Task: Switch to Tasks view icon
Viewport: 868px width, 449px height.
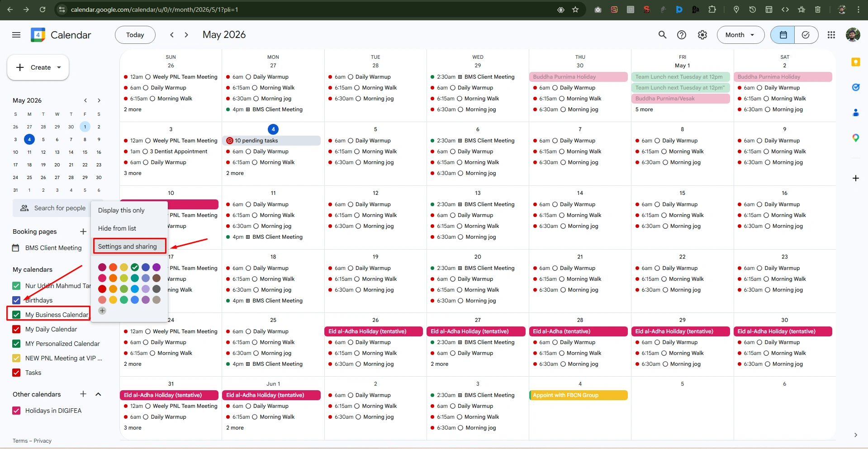Action: coord(806,35)
